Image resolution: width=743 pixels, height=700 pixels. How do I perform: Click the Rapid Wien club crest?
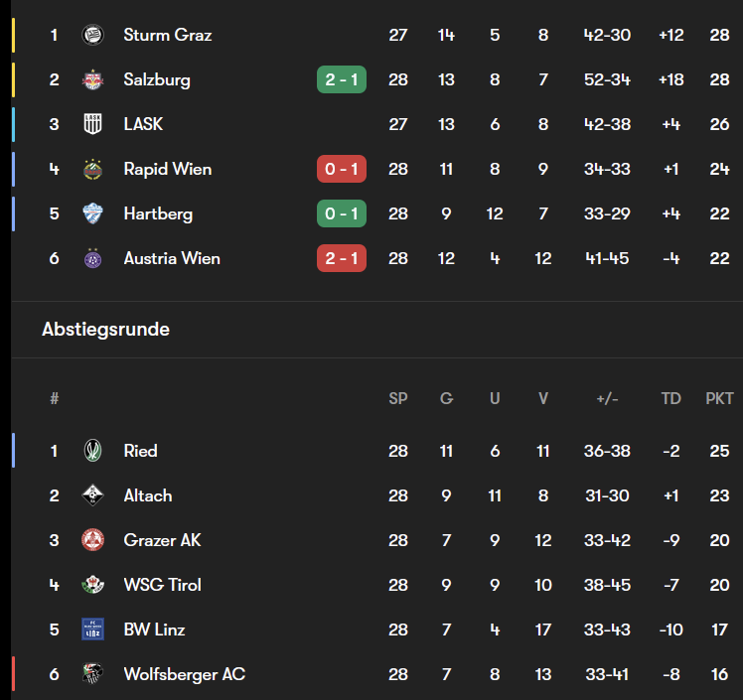point(92,169)
